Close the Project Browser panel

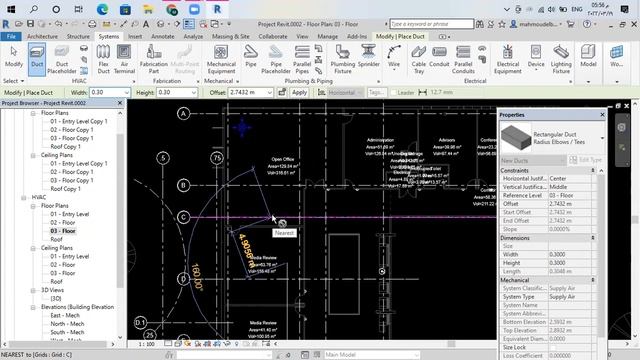point(120,103)
